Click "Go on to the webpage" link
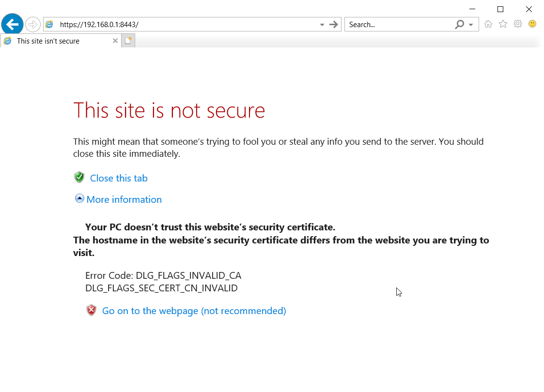The height and width of the screenshot is (392, 544). (194, 311)
